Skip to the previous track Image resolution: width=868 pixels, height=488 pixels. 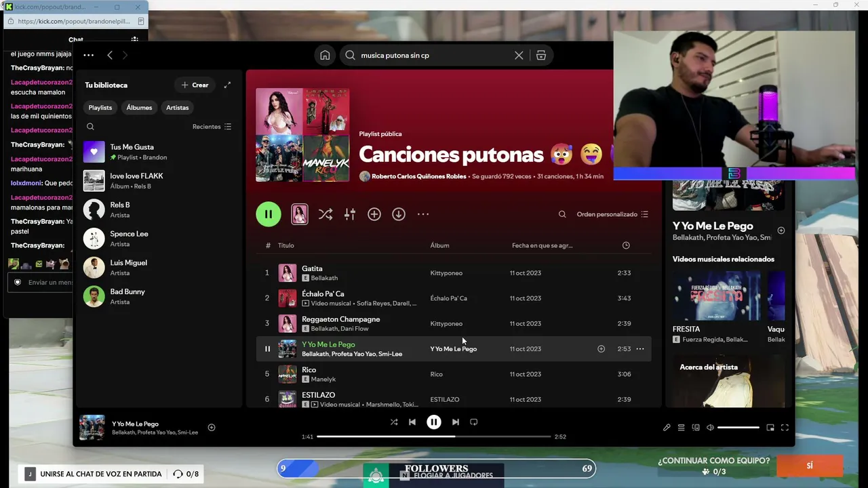tap(412, 422)
